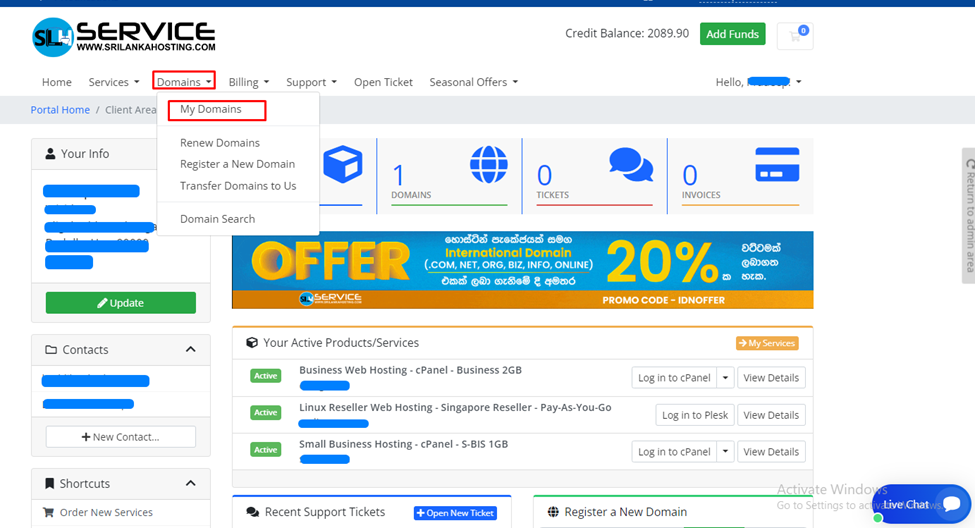Click Log in to Plesk button
Viewport: 975px width, 528px height.
695,415
